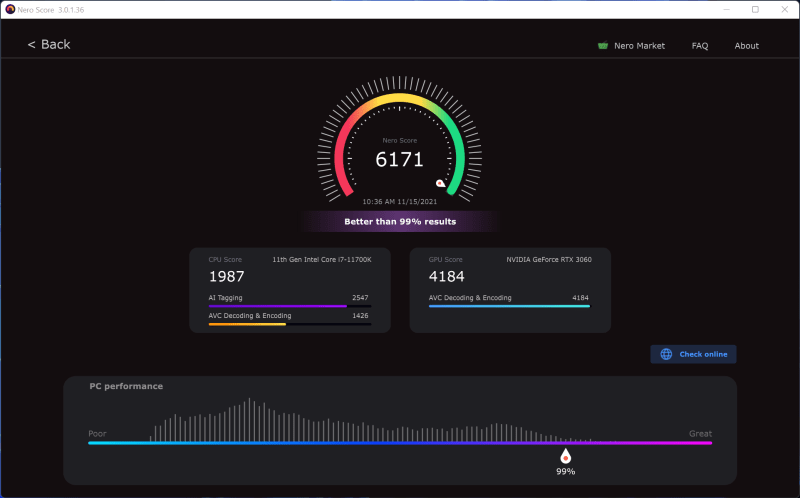Click the GPU score value 4184
This screenshot has width=800, height=498.
click(x=446, y=277)
